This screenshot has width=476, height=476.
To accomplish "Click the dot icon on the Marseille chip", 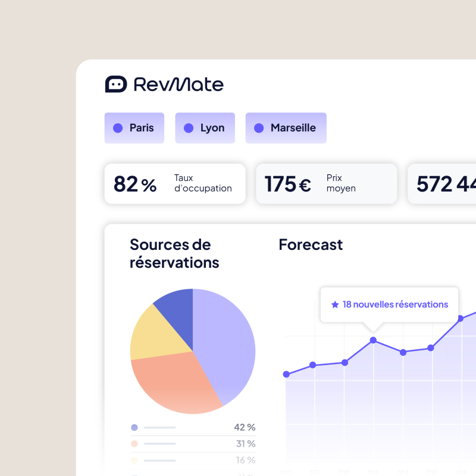I will click(x=258, y=128).
